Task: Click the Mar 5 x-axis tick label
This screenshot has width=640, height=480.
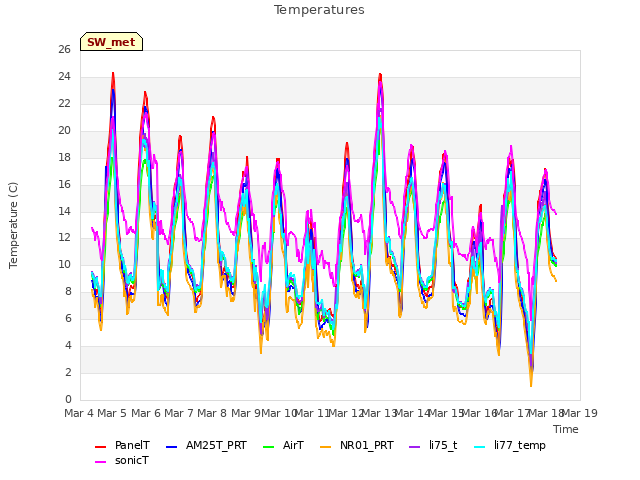Action: [x=112, y=413]
